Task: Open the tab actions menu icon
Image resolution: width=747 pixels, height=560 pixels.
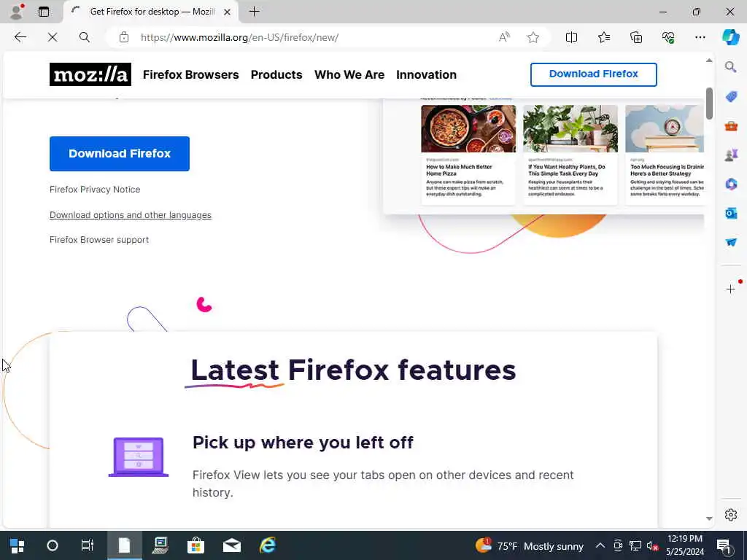Action: [44, 12]
